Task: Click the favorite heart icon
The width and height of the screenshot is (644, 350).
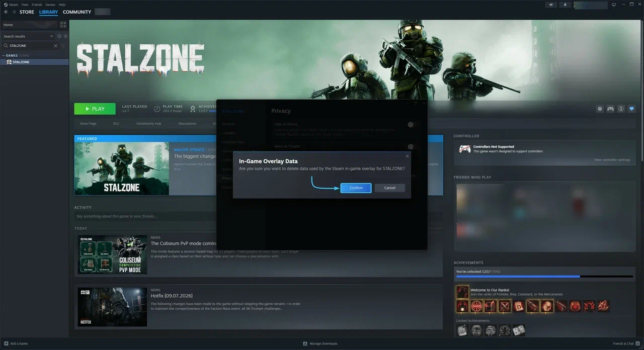Action: tap(632, 109)
